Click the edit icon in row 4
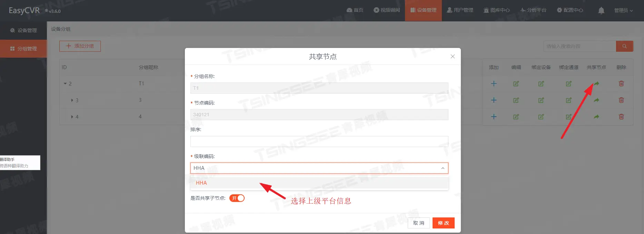Image resolution: width=644 pixels, height=234 pixels. click(516, 117)
